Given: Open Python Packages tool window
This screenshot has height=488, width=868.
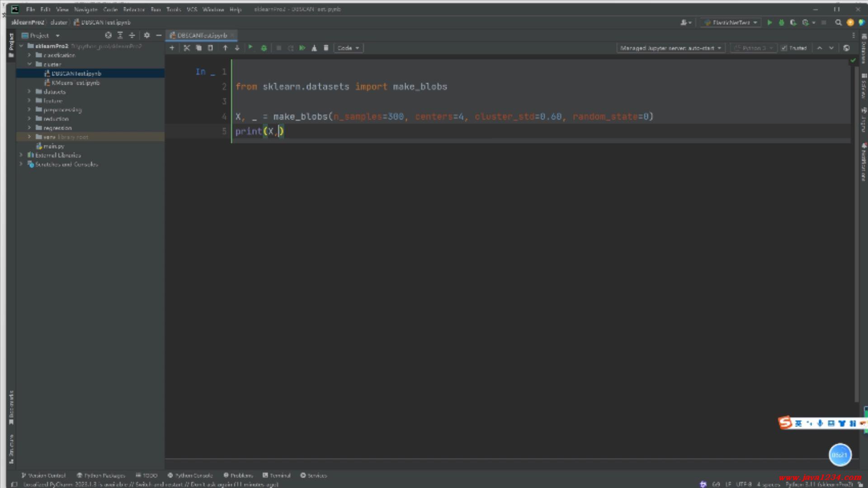Looking at the screenshot, I should 100,475.
